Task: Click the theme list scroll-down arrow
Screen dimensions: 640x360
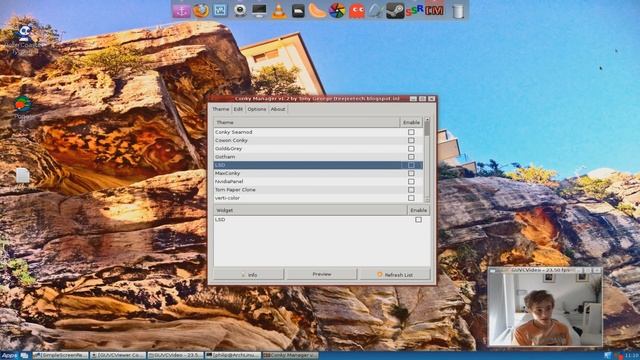Action: (x=427, y=200)
